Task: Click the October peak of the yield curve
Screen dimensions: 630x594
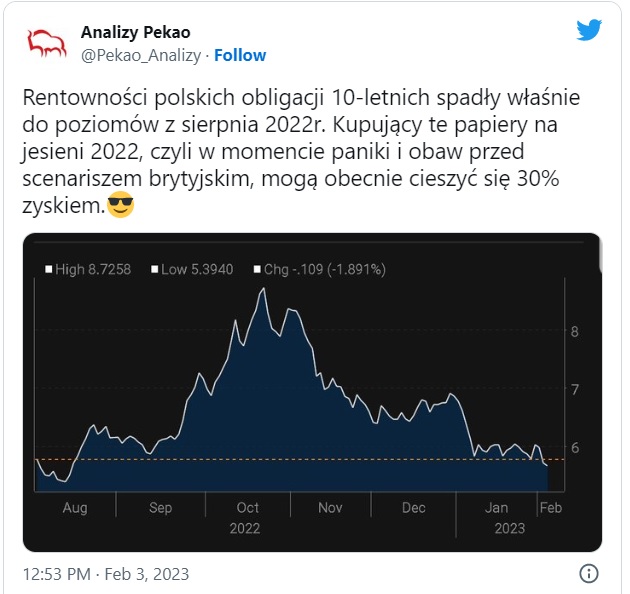Action: pos(264,288)
